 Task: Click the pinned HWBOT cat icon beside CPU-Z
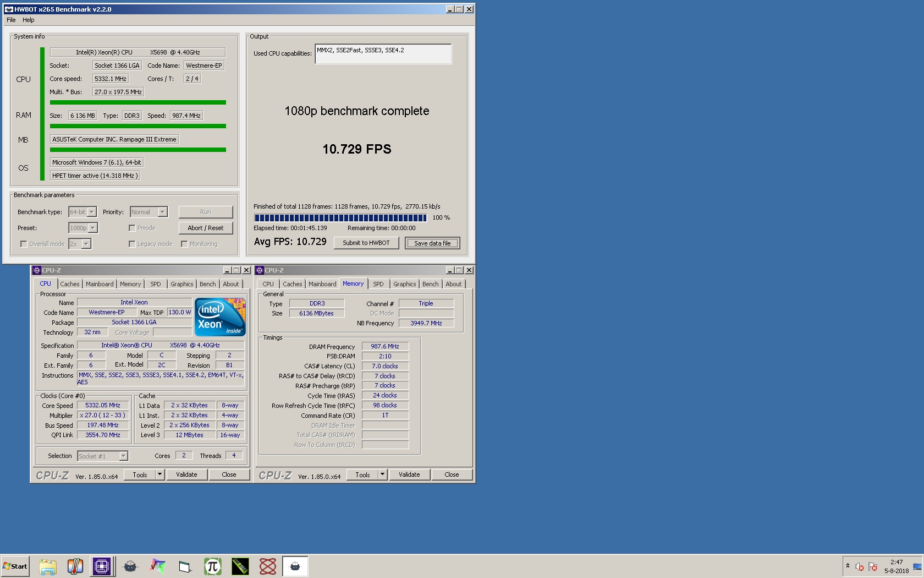click(x=130, y=566)
